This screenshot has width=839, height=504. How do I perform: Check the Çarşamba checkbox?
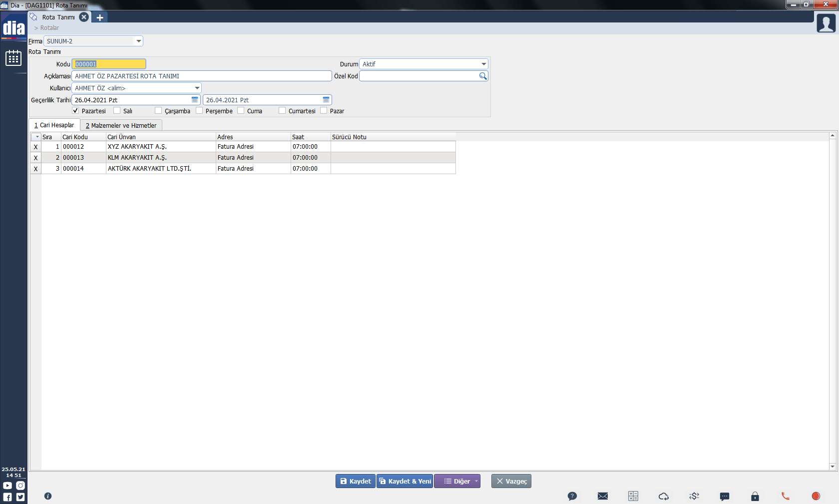158,111
